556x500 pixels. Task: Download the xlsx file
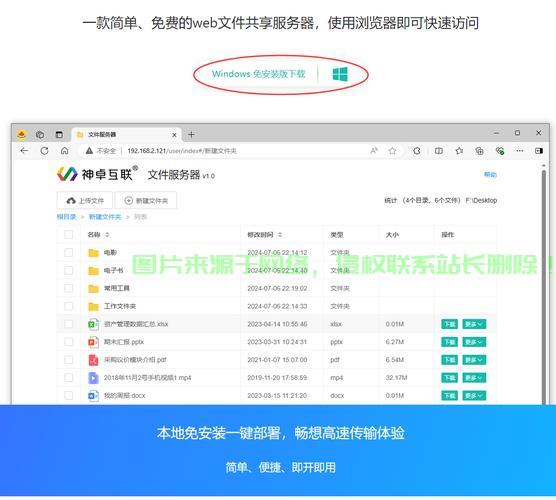pyautogui.click(x=449, y=324)
